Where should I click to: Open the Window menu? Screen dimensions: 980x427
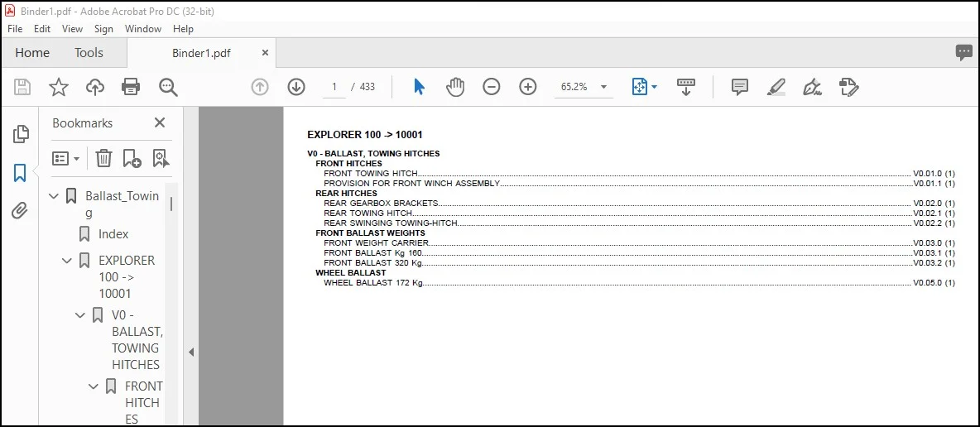tap(143, 29)
